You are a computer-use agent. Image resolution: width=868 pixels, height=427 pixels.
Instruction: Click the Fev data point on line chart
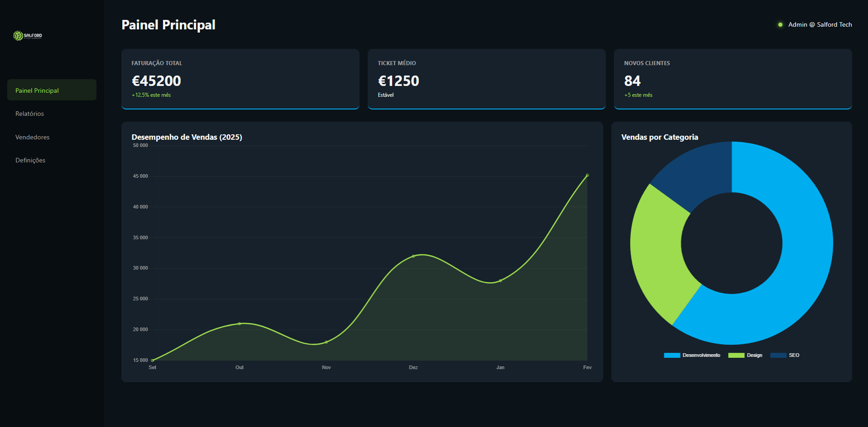pos(587,175)
